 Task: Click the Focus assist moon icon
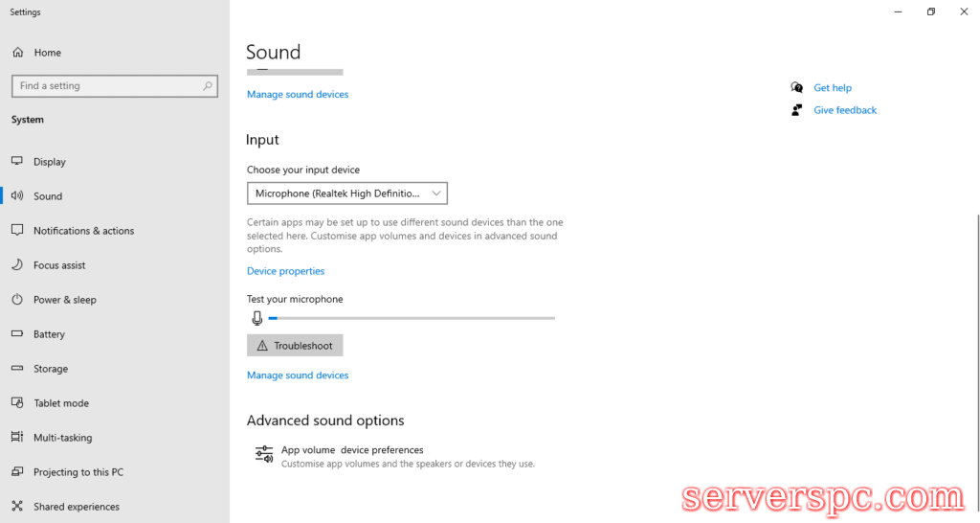click(x=16, y=265)
